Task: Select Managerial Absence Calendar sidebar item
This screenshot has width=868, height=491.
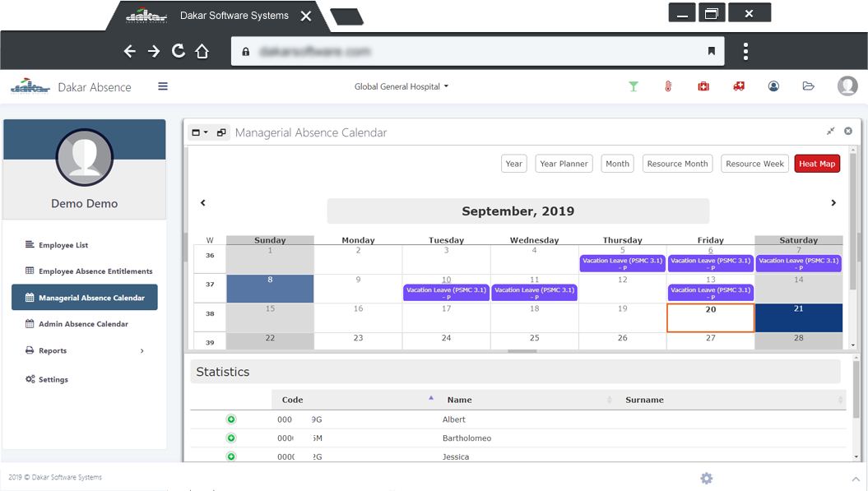Action: pyautogui.click(x=85, y=297)
